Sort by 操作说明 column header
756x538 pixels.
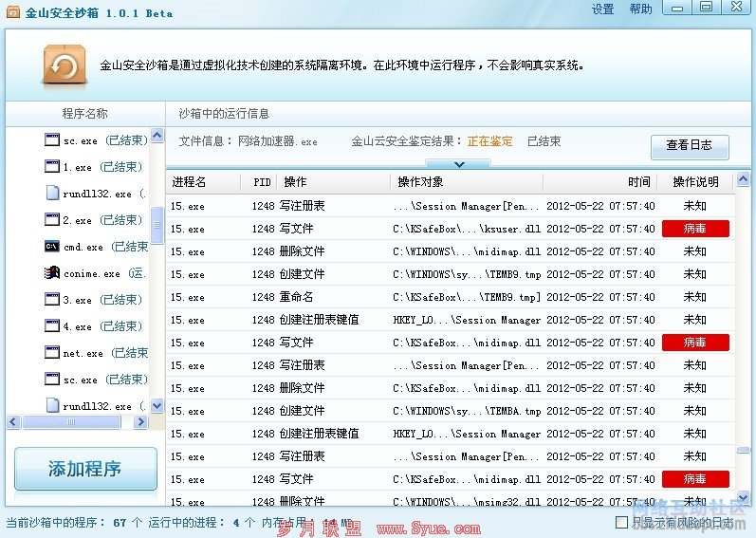pos(695,182)
